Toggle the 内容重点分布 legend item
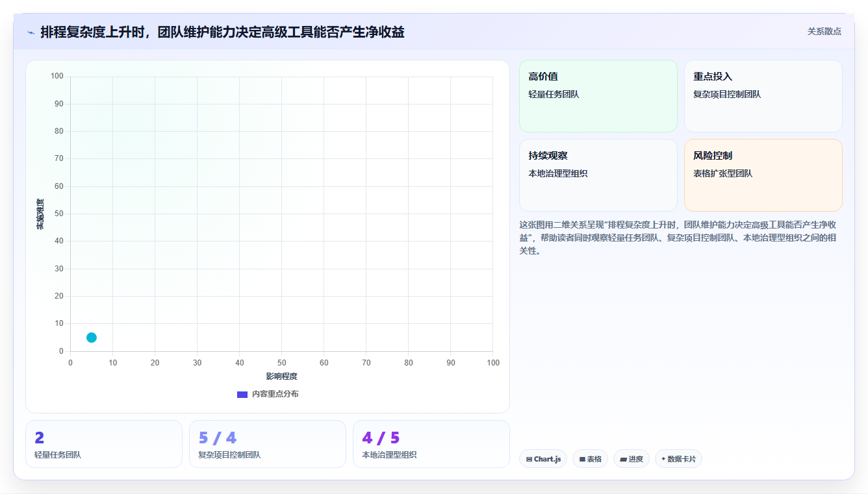 268,394
